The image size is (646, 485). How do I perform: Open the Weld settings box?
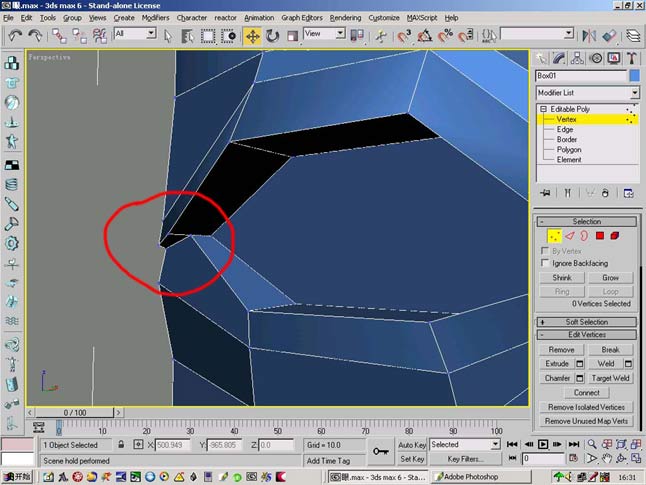tap(628, 363)
